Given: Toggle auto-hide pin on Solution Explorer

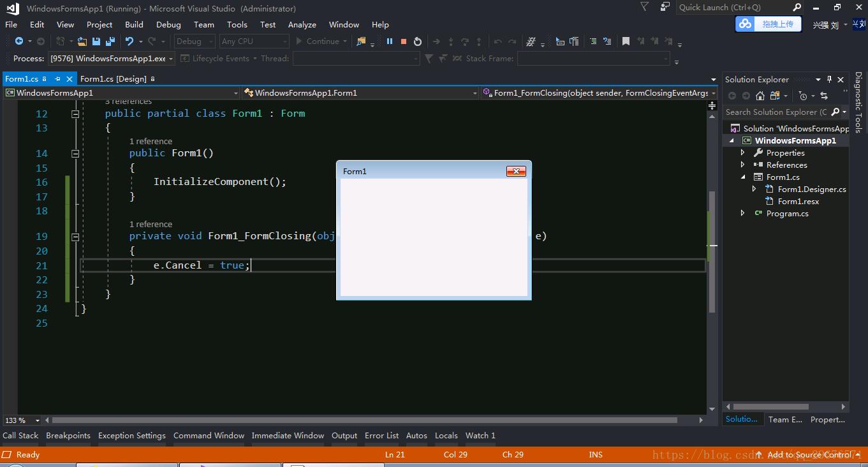Looking at the screenshot, I should pyautogui.click(x=829, y=80).
